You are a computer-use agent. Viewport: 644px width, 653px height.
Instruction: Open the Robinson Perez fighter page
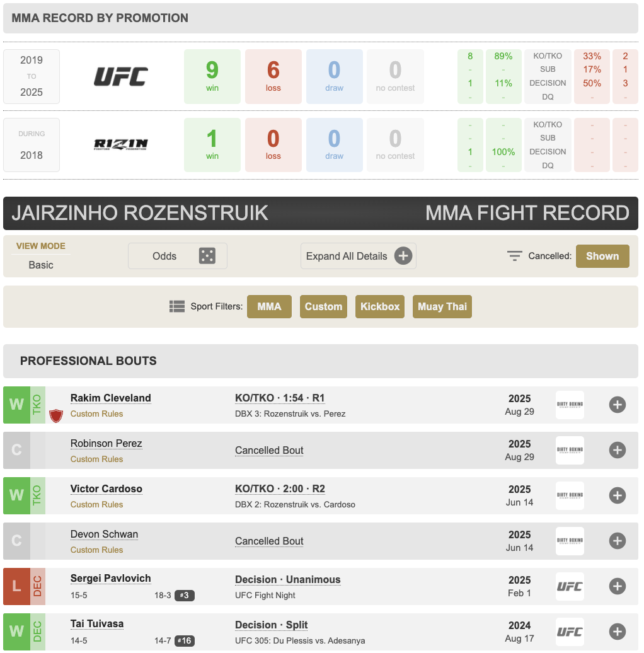tap(106, 444)
